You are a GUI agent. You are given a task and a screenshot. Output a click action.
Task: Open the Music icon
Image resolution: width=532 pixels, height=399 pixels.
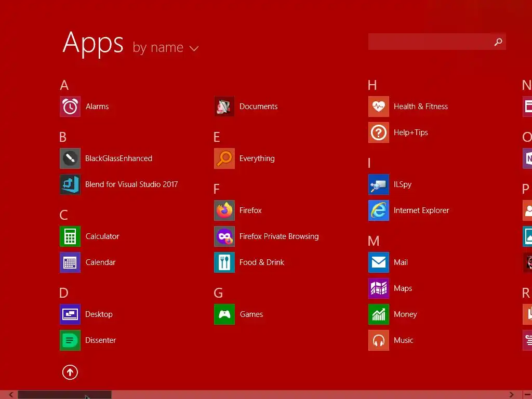(x=379, y=340)
